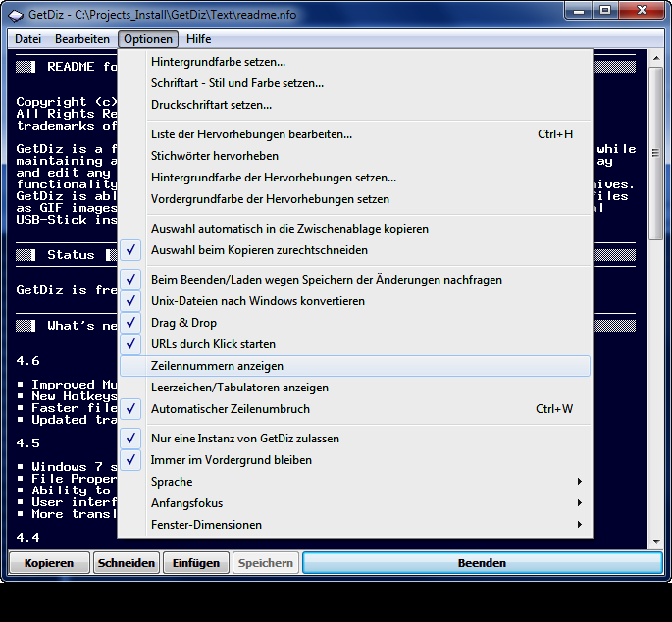Click the Kopieren button
Viewport: 672px width, 622px height.
(x=49, y=563)
